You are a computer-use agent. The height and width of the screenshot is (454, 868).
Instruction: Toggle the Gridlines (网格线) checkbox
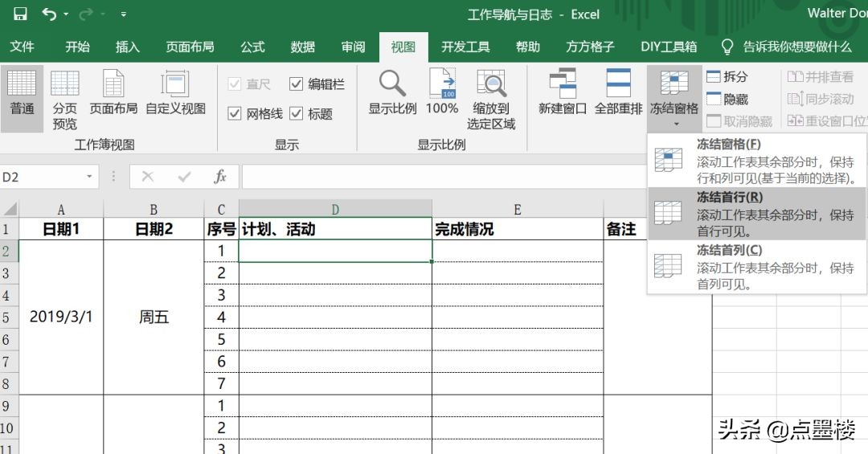pos(235,113)
